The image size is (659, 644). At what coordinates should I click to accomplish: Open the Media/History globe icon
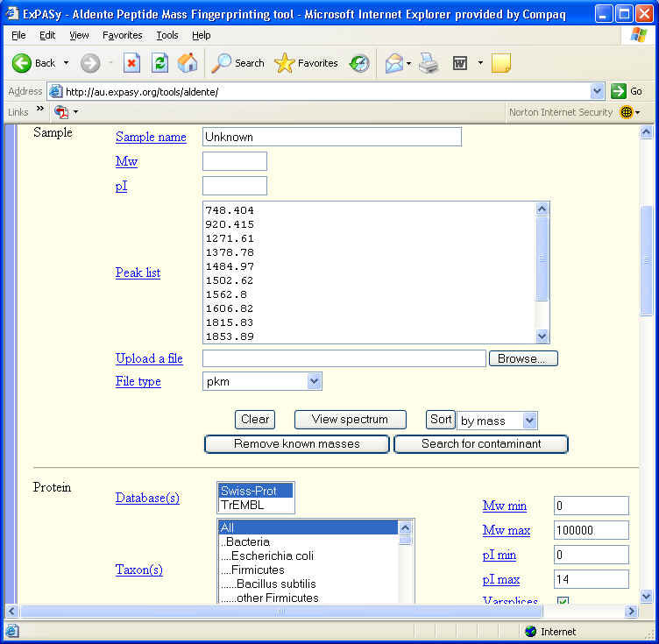click(x=359, y=63)
